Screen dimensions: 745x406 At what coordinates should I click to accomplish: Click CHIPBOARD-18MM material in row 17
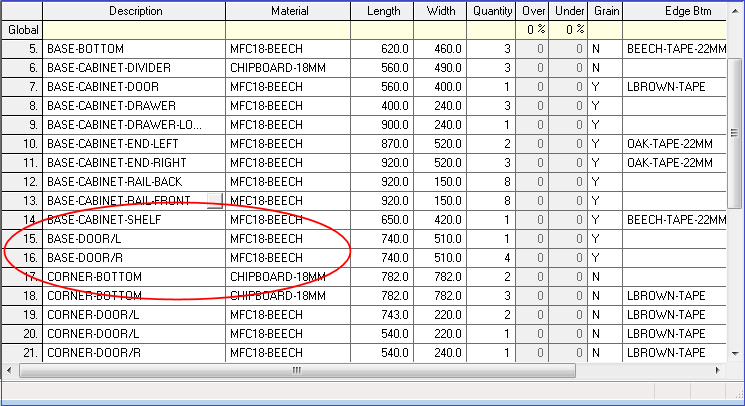pos(288,277)
